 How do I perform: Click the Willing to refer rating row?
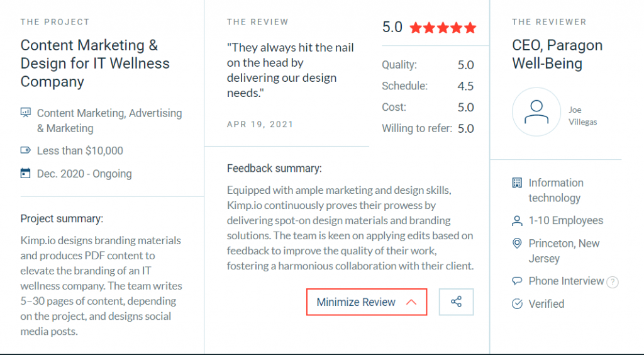click(428, 128)
